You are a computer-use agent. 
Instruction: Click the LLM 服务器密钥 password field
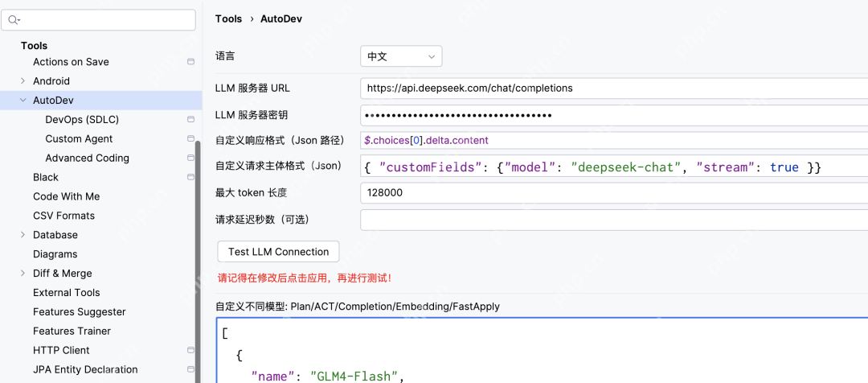(614, 115)
